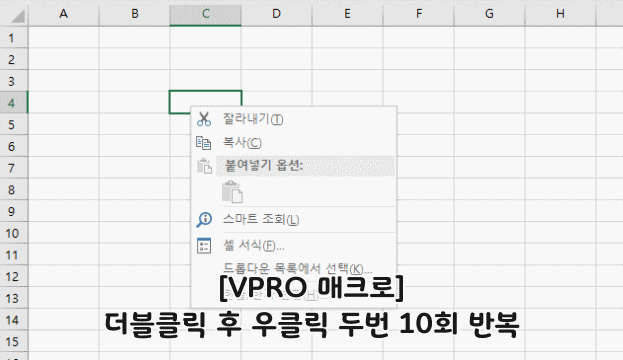This screenshot has height=360, width=623.
Task: Click the scissors Cut icon
Action: coord(204,119)
